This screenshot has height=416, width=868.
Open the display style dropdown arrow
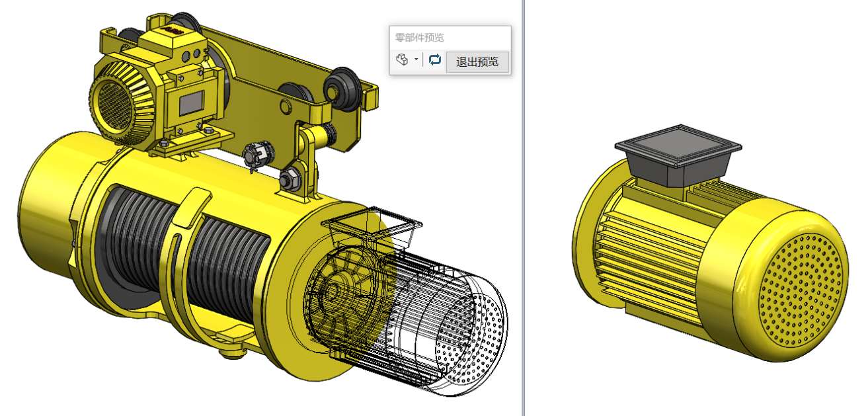(x=416, y=60)
